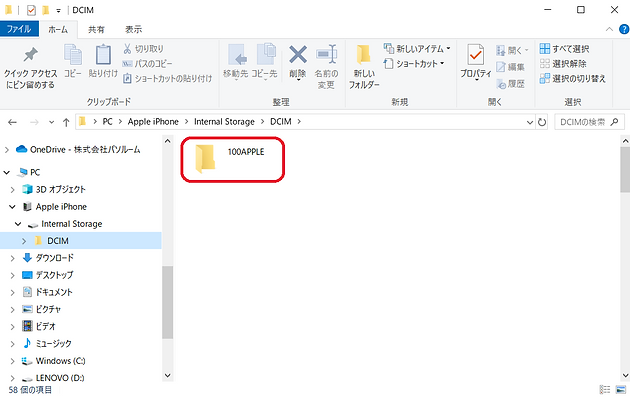Choose すべて選択 (Select all)
The width and height of the screenshot is (630, 397).
click(x=564, y=49)
